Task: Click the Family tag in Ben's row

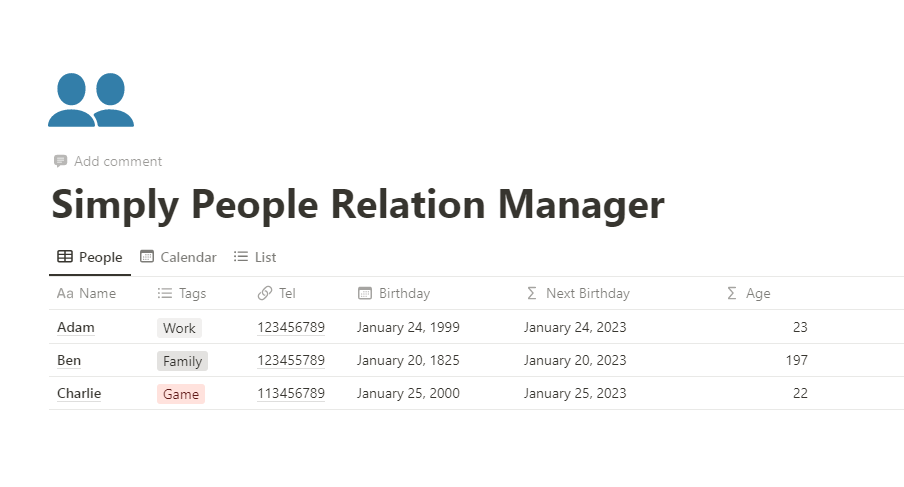Action: point(182,361)
